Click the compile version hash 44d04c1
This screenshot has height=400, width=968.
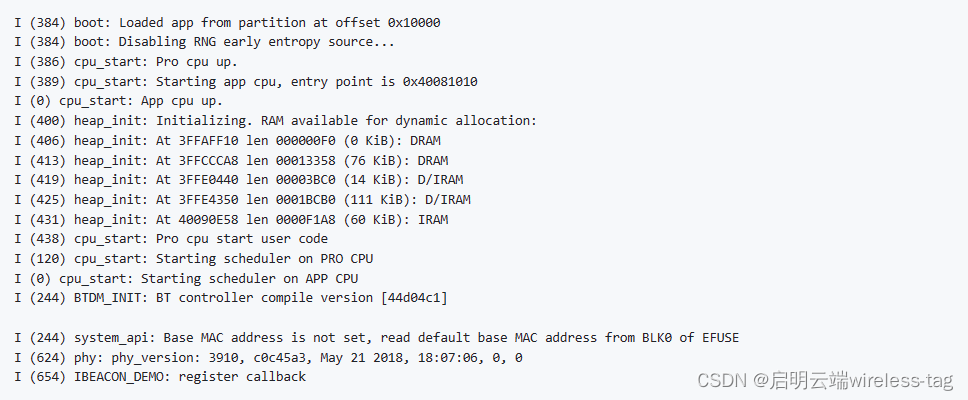click(414, 298)
